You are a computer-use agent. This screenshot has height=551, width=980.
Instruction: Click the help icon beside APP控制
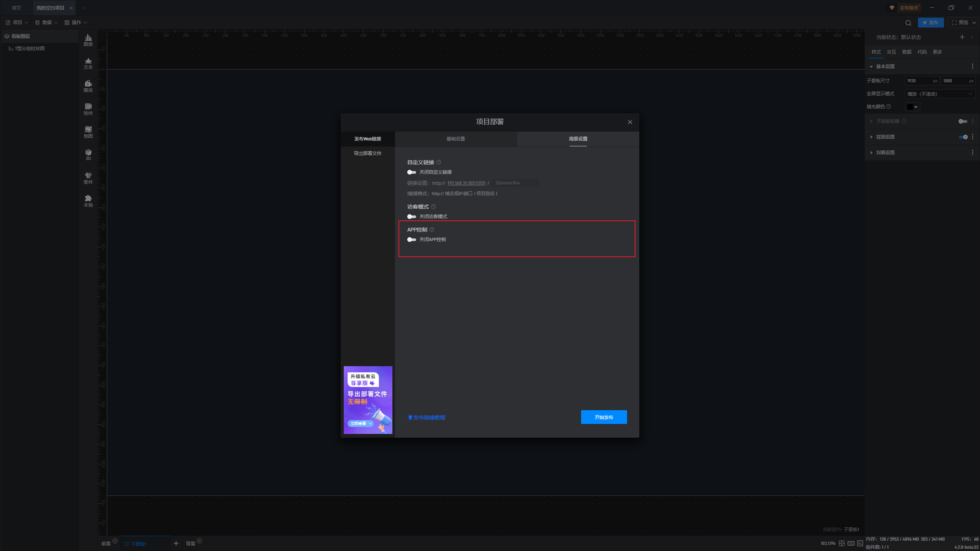[x=432, y=230]
